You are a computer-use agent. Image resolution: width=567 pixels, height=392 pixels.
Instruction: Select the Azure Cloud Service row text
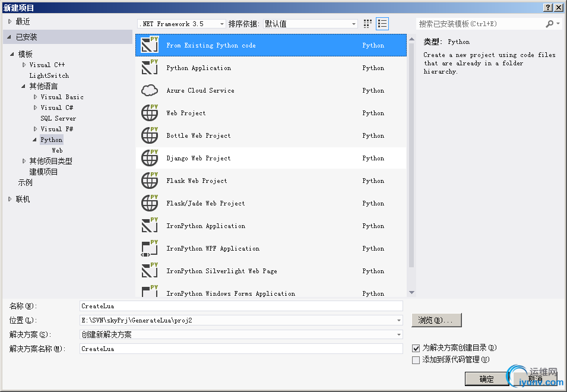pyautogui.click(x=200, y=90)
